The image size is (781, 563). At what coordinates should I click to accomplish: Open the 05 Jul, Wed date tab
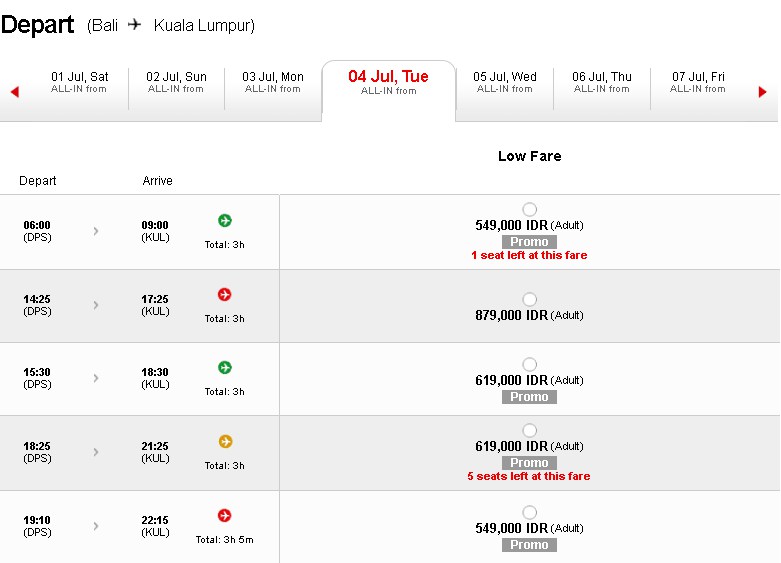[505, 83]
